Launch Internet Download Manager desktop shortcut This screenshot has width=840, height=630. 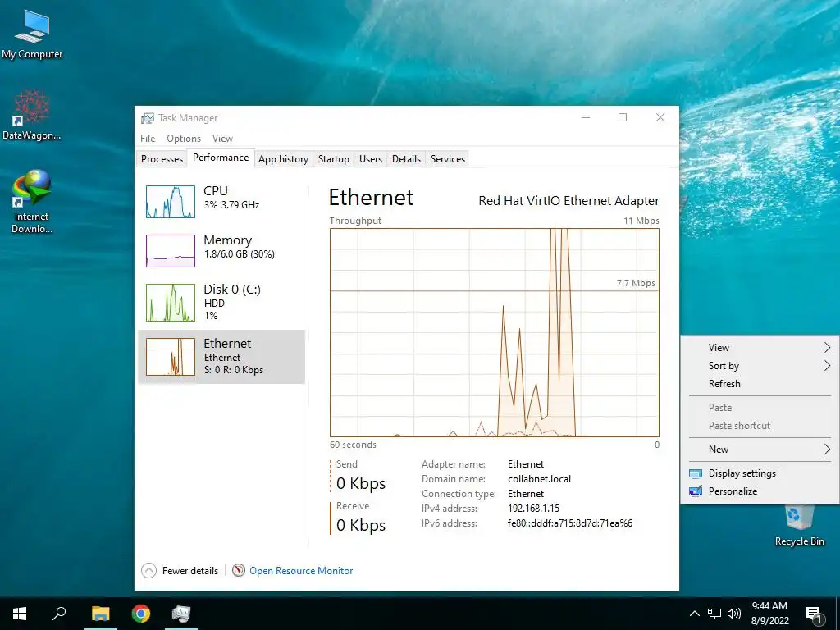pyautogui.click(x=32, y=201)
